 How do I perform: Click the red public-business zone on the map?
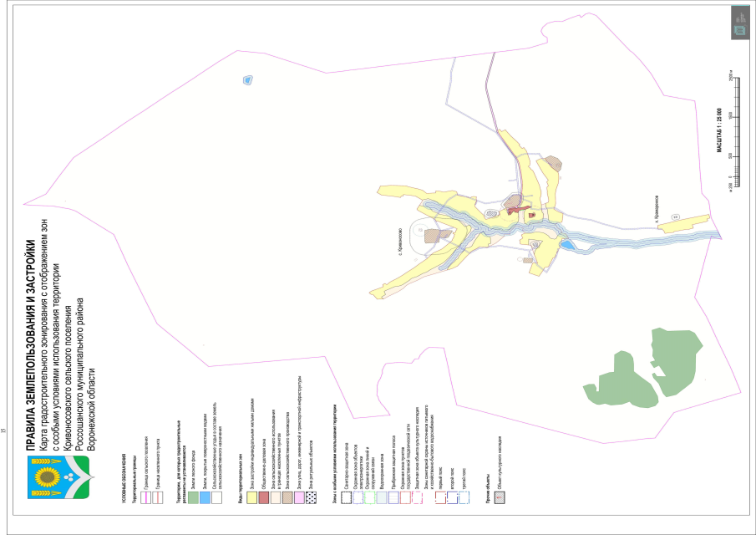(517, 210)
